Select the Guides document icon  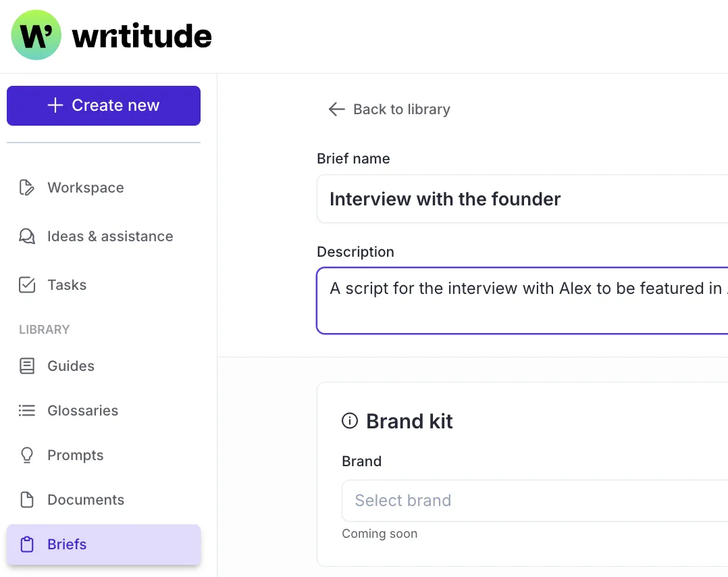pos(26,366)
